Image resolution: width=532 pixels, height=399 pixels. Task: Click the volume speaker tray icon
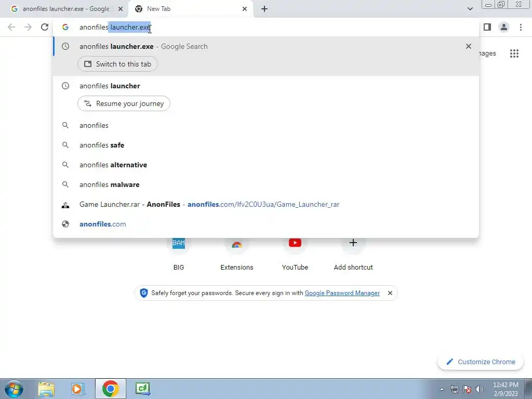coord(479,389)
